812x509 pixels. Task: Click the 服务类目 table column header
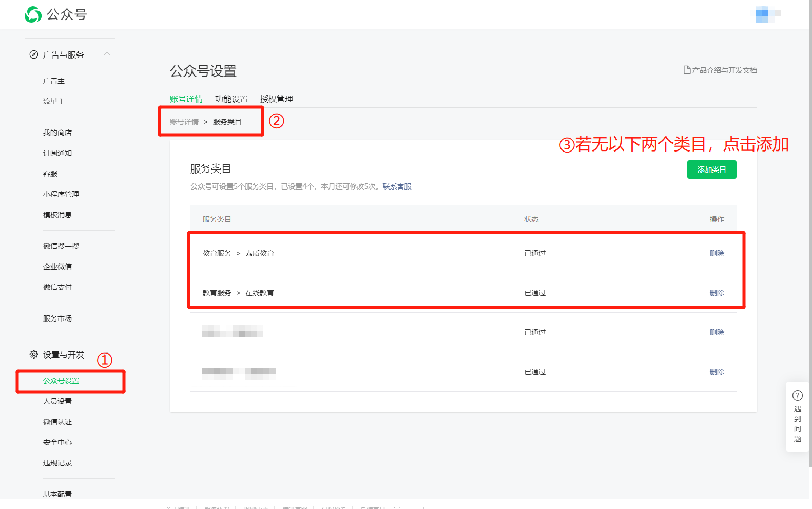(x=217, y=219)
